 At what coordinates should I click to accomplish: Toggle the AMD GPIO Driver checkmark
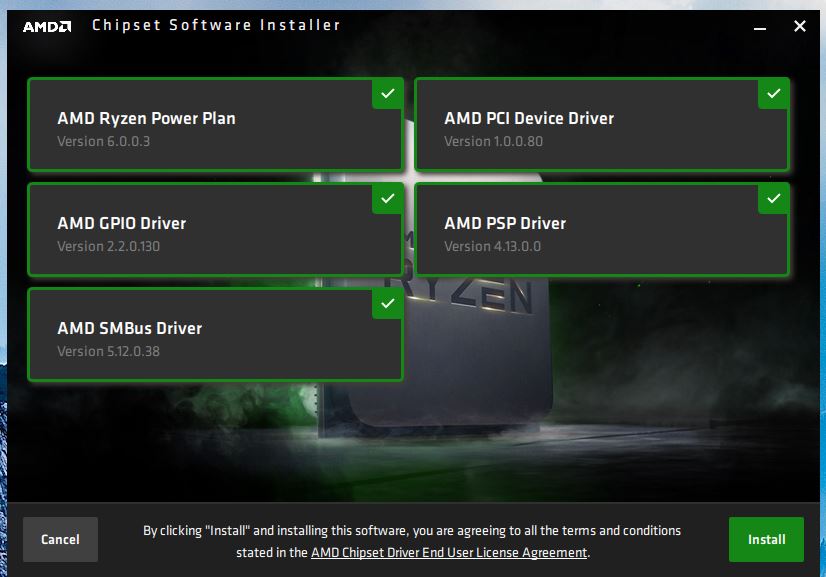tap(388, 199)
